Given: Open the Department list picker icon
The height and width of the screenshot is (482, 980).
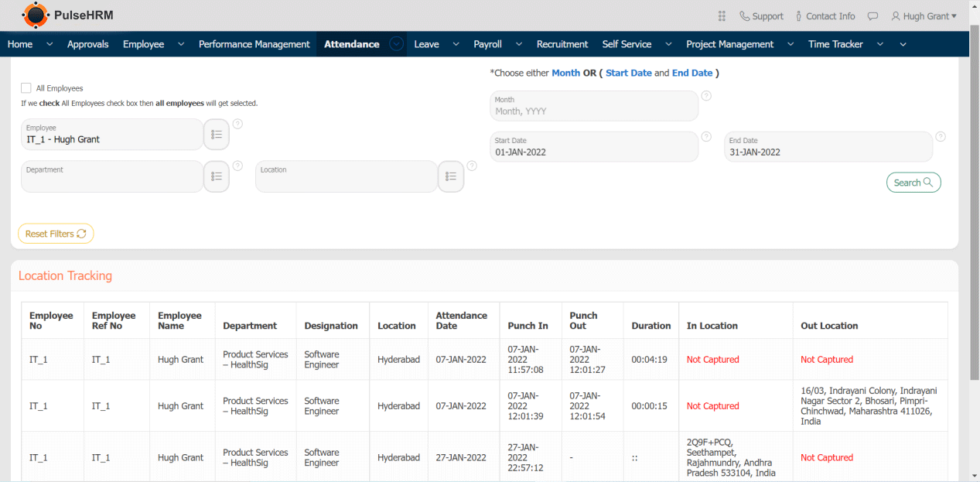Looking at the screenshot, I should click(x=217, y=176).
